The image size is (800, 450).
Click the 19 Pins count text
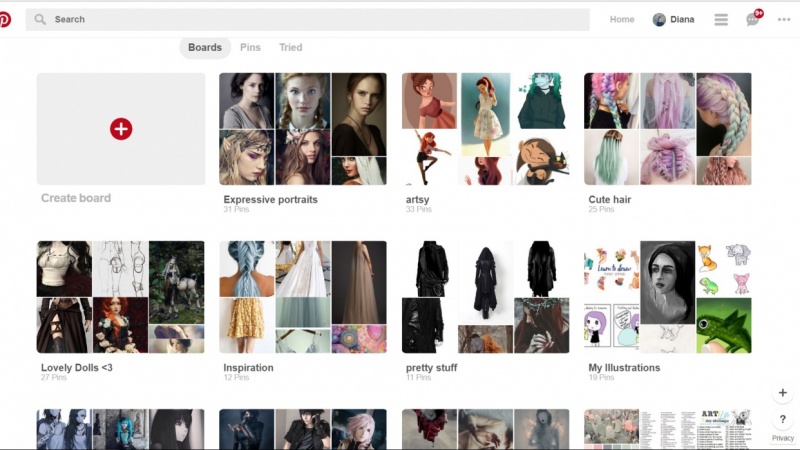(x=601, y=378)
